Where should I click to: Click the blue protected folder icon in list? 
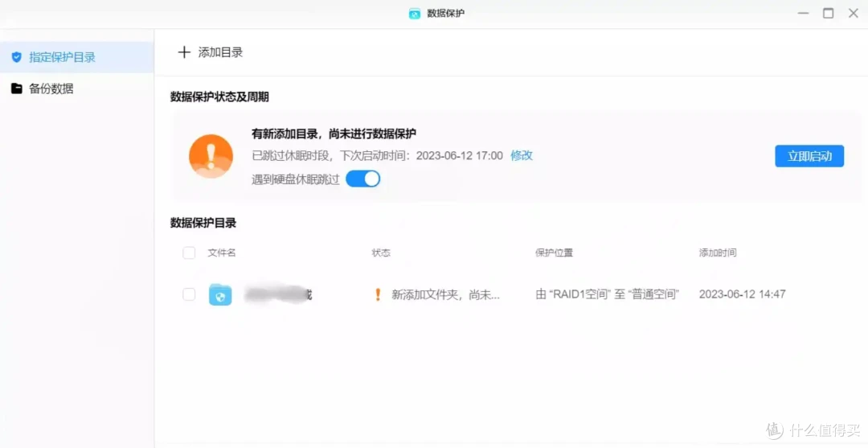click(x=220, y=294)
